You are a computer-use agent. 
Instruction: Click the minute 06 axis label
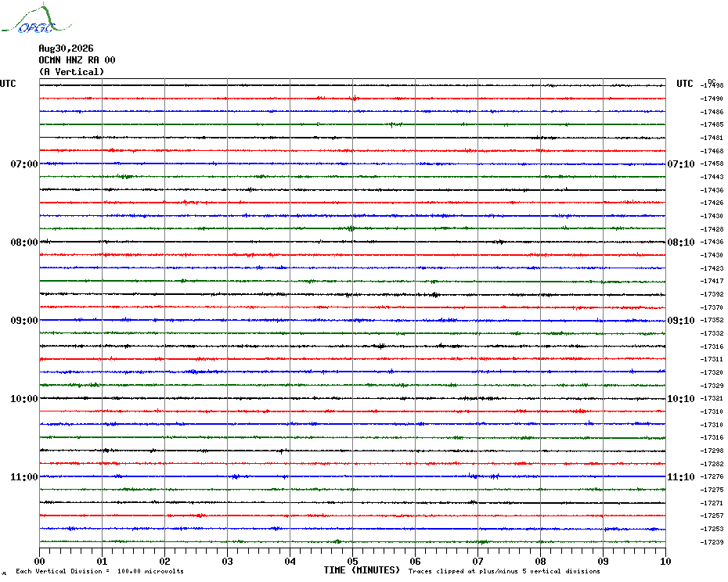point(415,561)
